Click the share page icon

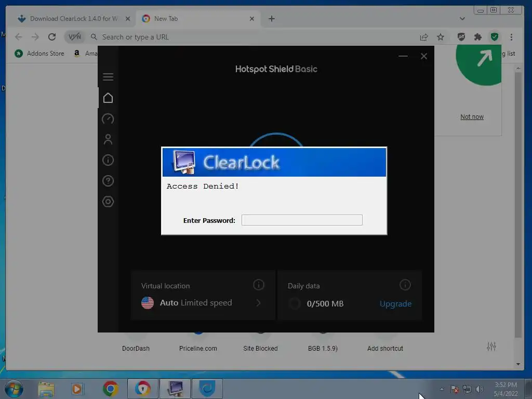click(424, 37)
